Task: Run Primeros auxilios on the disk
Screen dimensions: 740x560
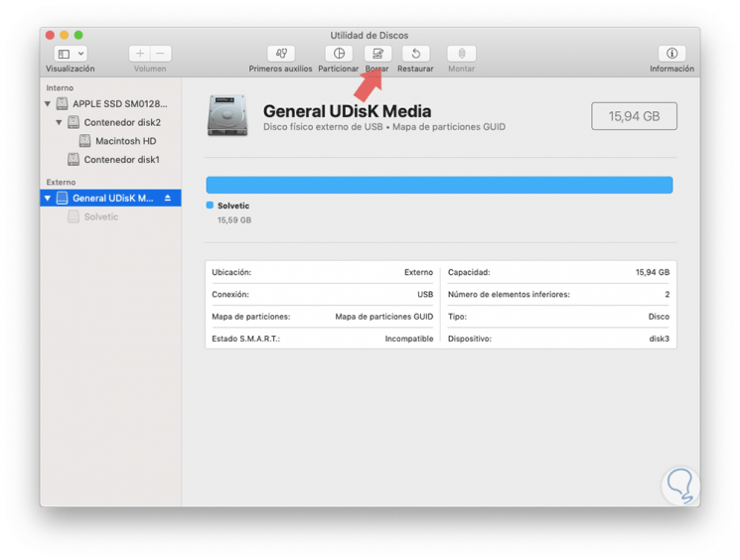Action: click(x=281, y=54)
